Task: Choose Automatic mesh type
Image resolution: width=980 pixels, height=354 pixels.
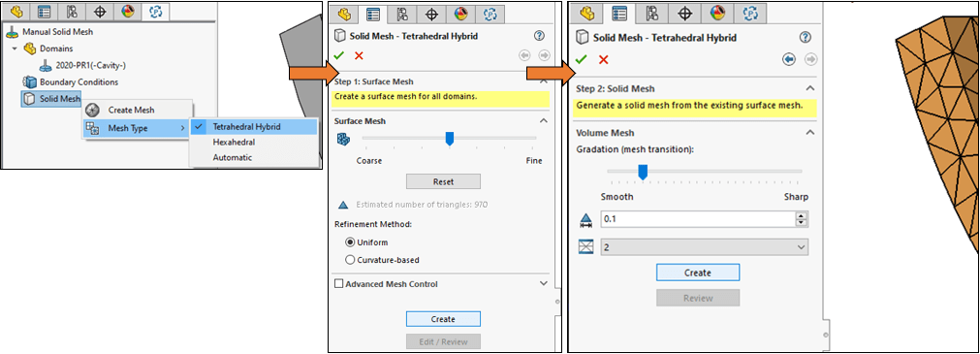Action: 232,158
